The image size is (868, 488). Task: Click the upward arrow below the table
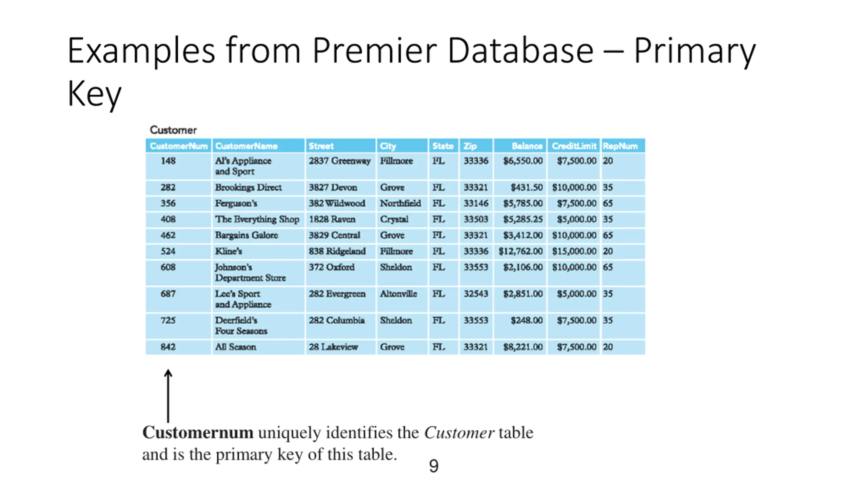pos(168,395)
